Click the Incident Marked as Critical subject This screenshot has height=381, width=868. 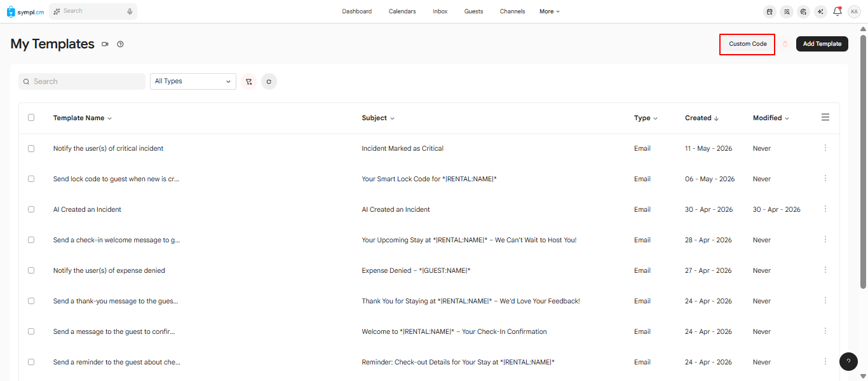402,148
